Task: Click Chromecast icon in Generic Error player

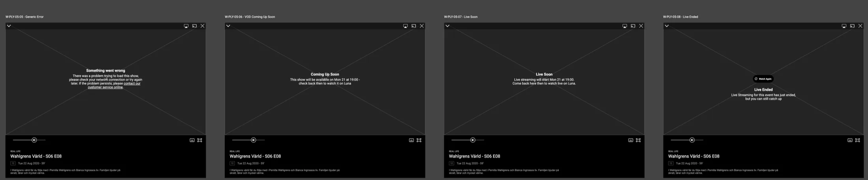Action: (195, 26)
